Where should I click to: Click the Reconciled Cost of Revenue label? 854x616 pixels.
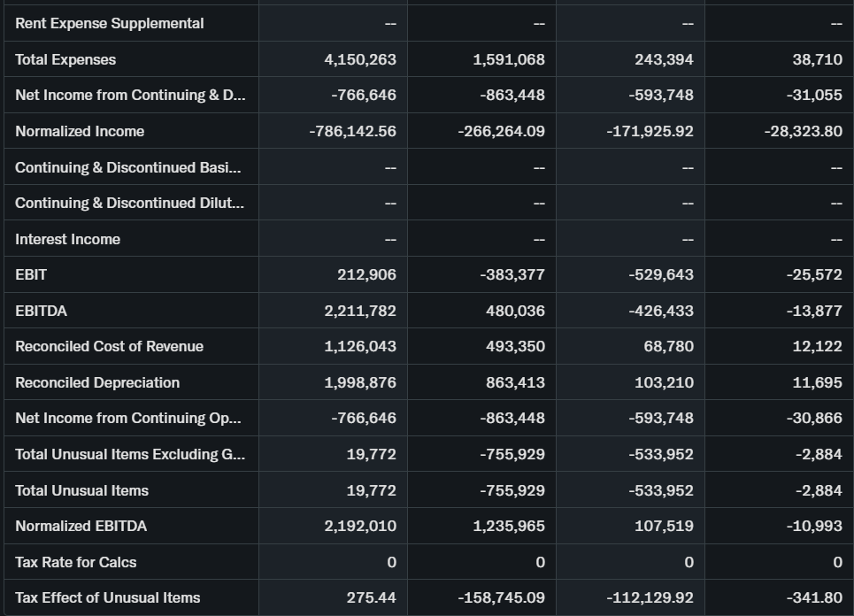109,346
